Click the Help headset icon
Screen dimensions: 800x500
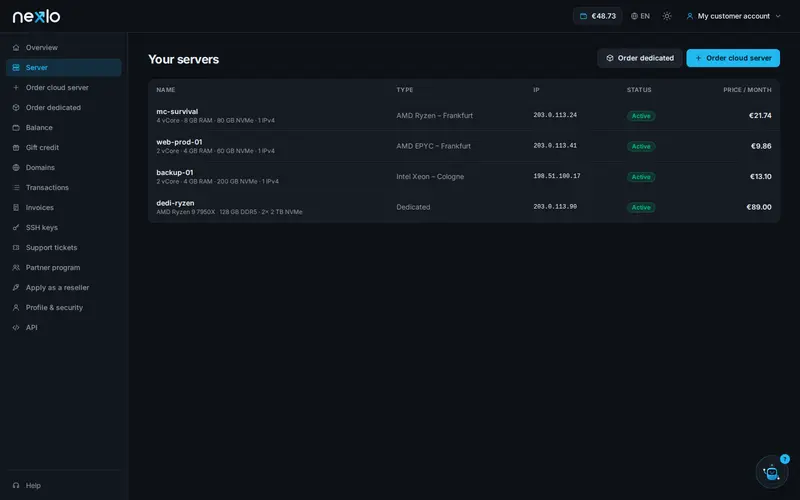point(16,485)
